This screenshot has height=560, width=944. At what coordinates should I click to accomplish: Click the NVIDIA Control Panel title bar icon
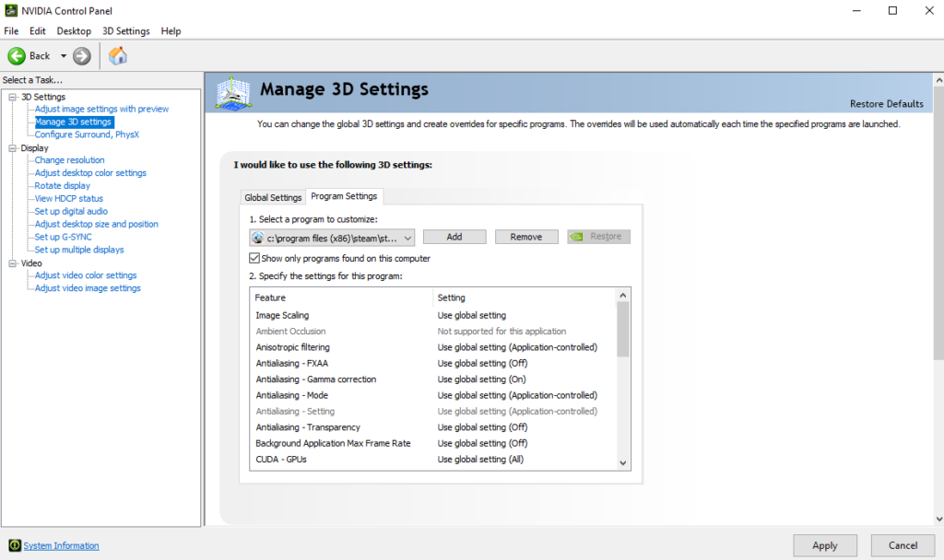(x=10, y=10)
